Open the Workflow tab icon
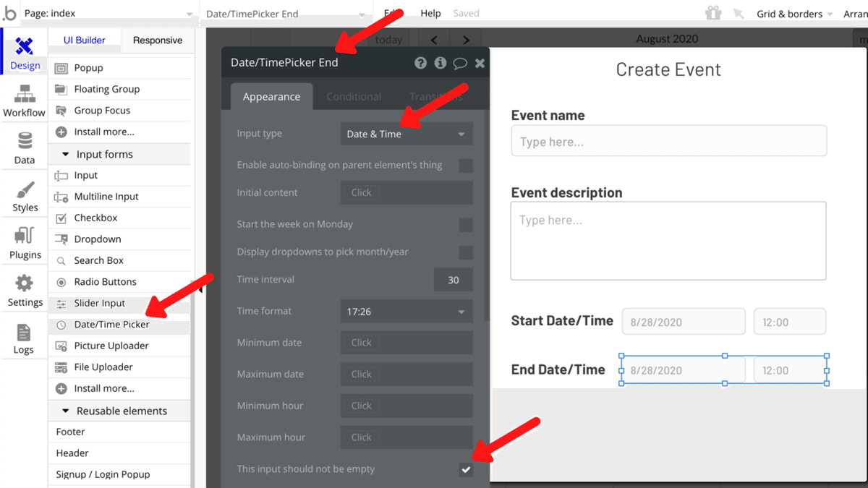This screenshot has width=868, height=488. [x=24, y=100]
